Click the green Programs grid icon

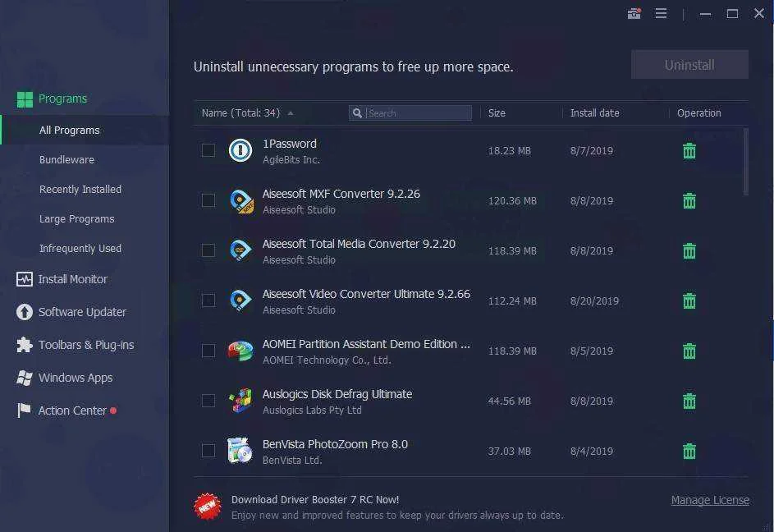pos(25,99)
